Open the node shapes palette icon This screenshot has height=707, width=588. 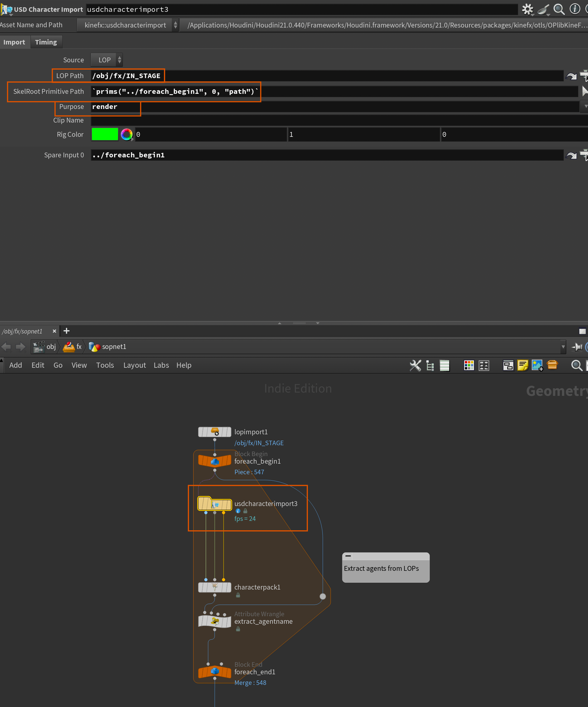[x=484, y=365]
